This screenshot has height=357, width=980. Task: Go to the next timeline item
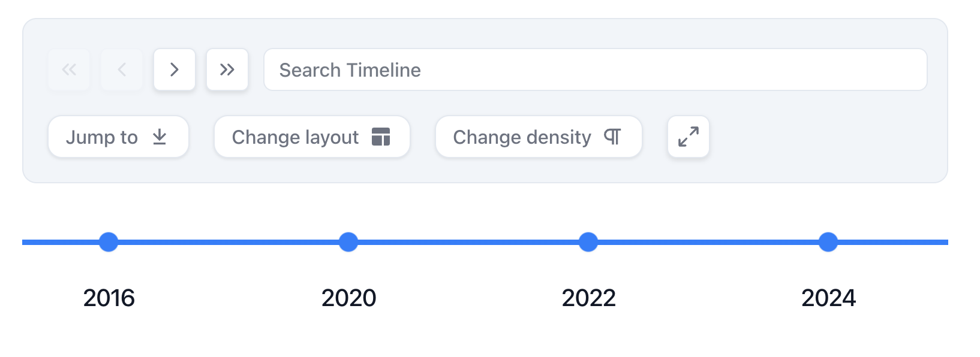point(175,69)
